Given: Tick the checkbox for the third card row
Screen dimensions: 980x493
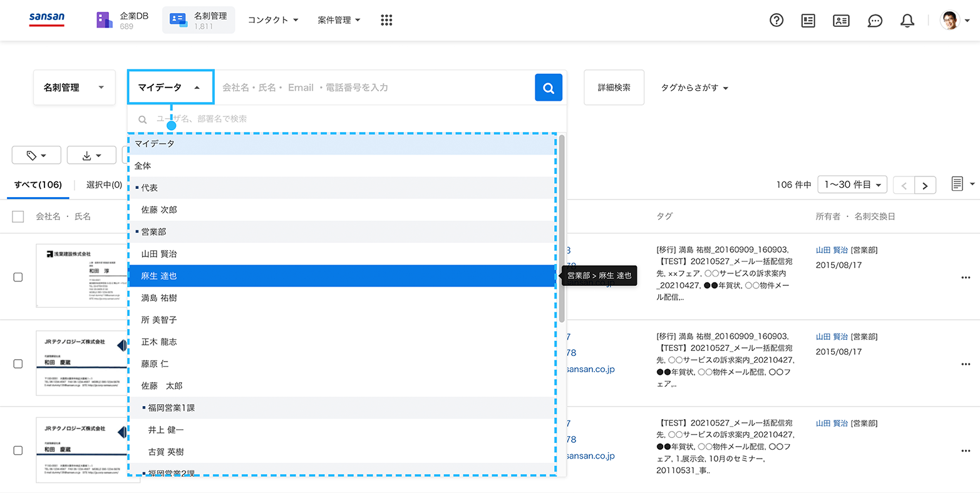Looking at the screenshot, I should pos(18,450).
